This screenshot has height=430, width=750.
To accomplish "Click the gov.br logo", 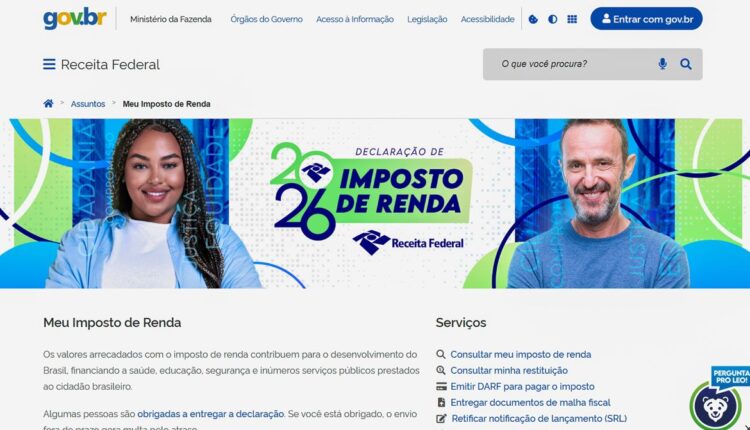I will click(75, 18).
